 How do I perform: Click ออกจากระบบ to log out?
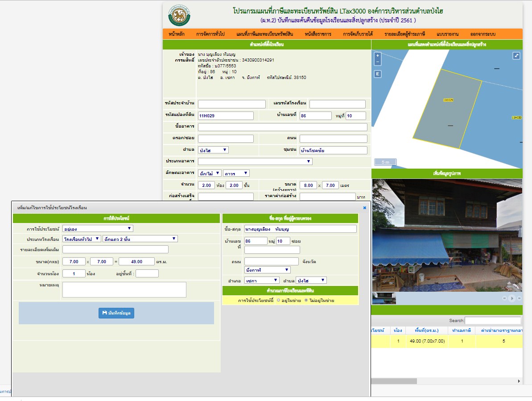coord(483,34)
